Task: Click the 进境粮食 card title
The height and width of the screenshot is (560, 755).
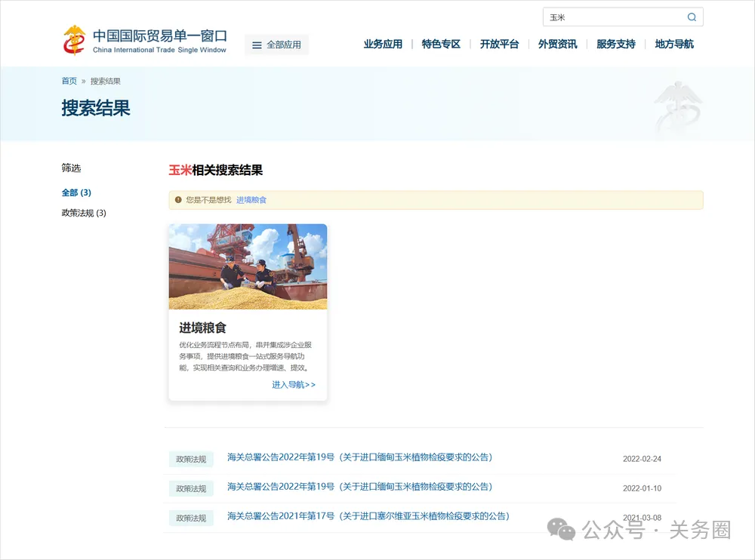Action: click(x=202, y=328)
